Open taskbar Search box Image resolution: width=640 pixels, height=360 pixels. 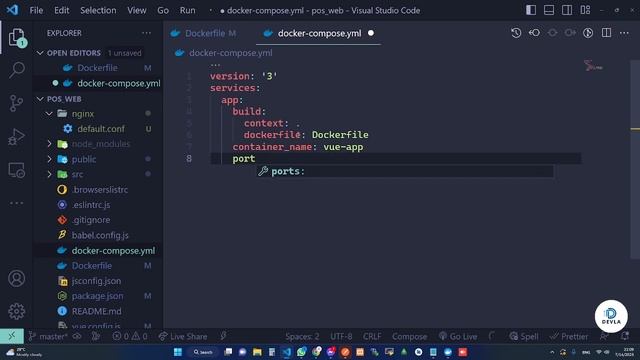[203, 352]
